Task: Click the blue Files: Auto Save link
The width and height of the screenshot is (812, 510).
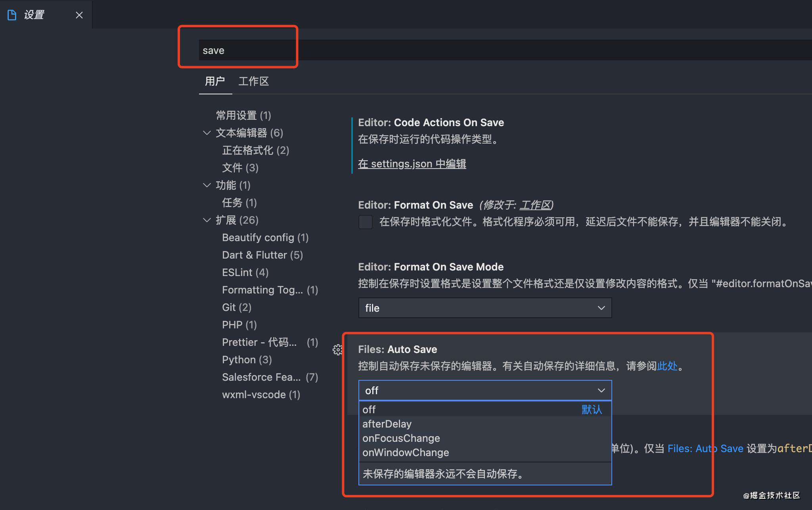Action: (705, 449)
